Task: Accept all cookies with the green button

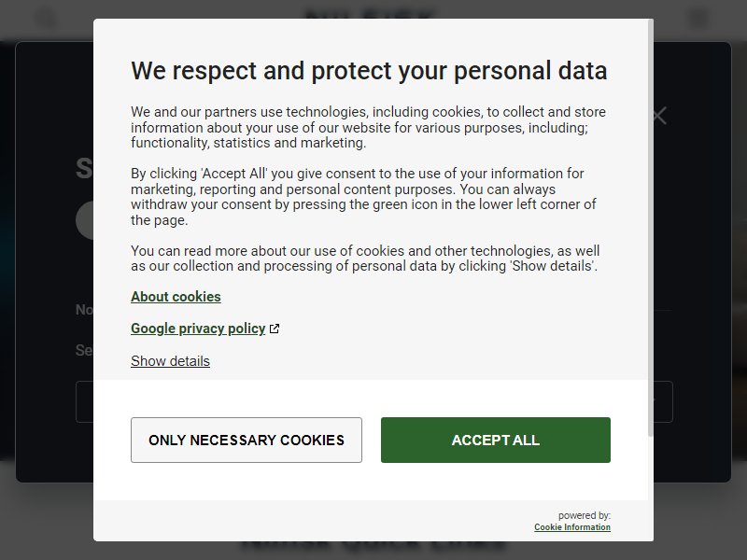Action: click(496, 440)
